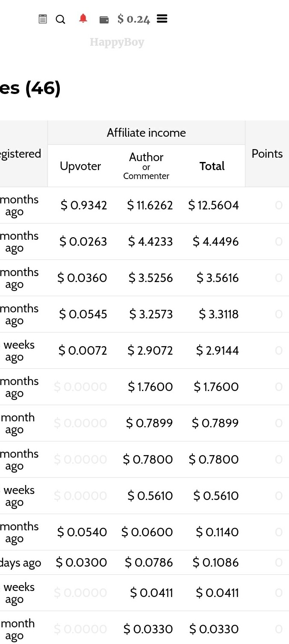This screenshot has height=644, width=289.
Task: Sort by Registered column header
Action: click(x=21, y=154)
